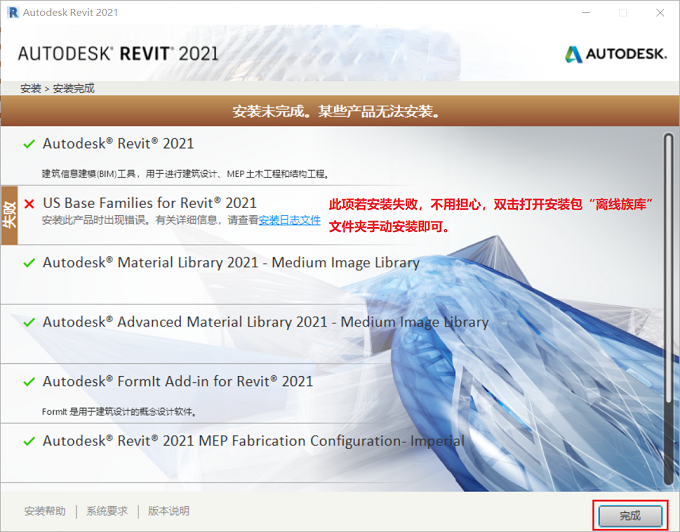Open 系统要求 link
The height and width of the screenshot is (532, 680).
pos(107,511)
